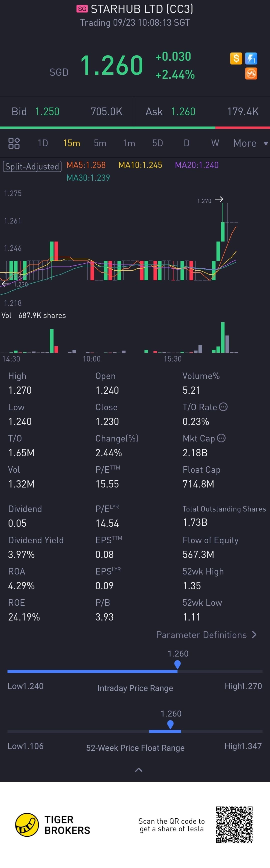Tap the Ask price 1.260

(x=183, y=111)
